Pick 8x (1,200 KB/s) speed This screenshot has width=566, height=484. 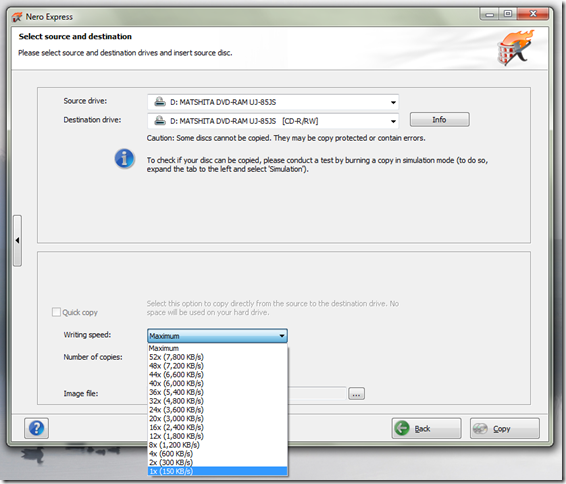[x=217, y=445]
